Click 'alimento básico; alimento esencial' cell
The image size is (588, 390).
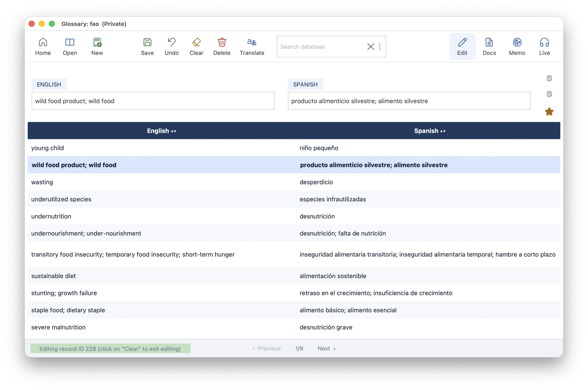point(348,310)
